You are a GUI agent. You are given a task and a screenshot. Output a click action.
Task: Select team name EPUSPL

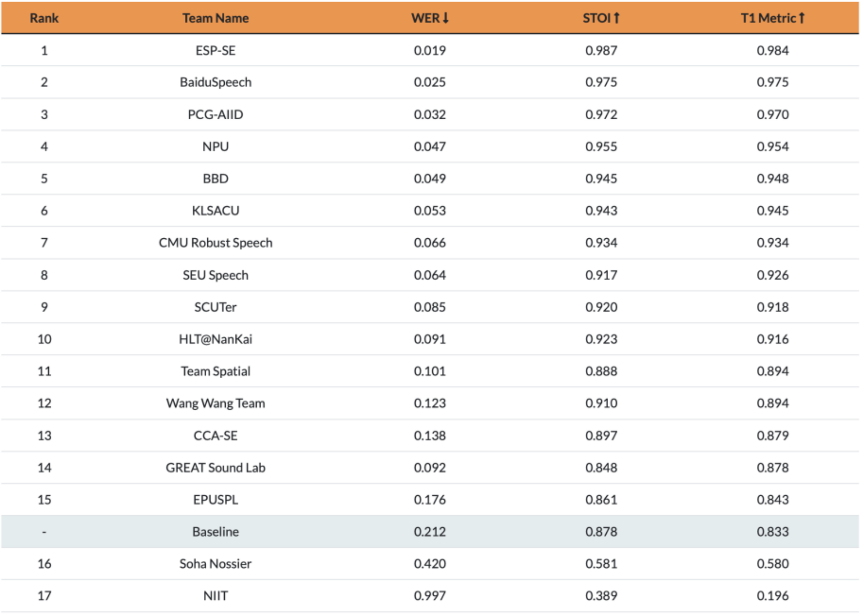[x=215, y=500]
